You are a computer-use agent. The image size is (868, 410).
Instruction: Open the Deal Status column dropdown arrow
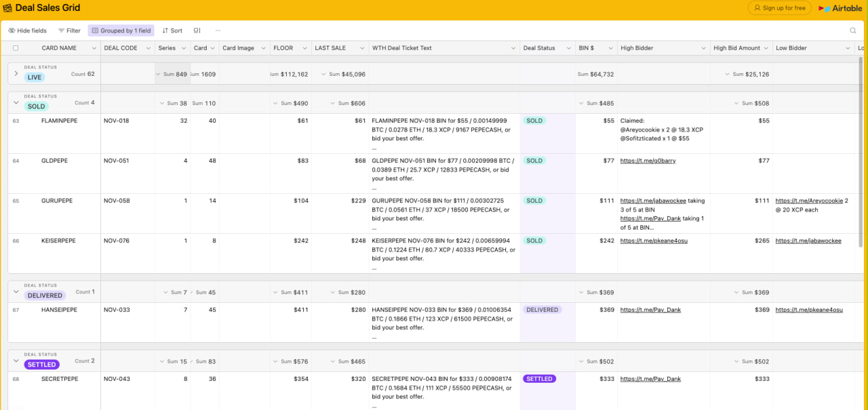[569, 48]
